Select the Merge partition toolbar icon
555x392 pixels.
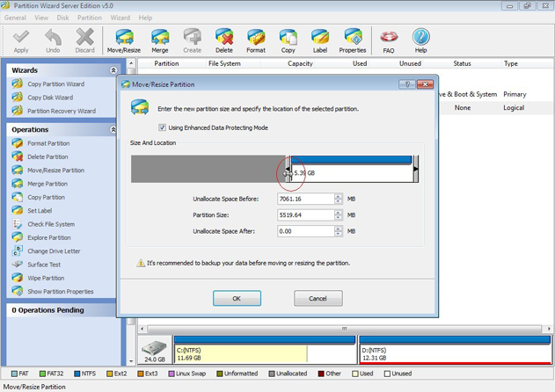(x=159, y=40)
